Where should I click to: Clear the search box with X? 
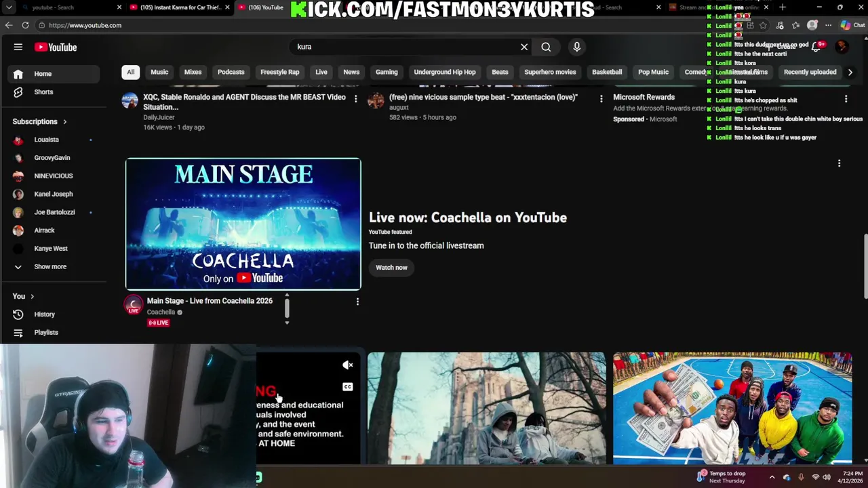(524, 47)
